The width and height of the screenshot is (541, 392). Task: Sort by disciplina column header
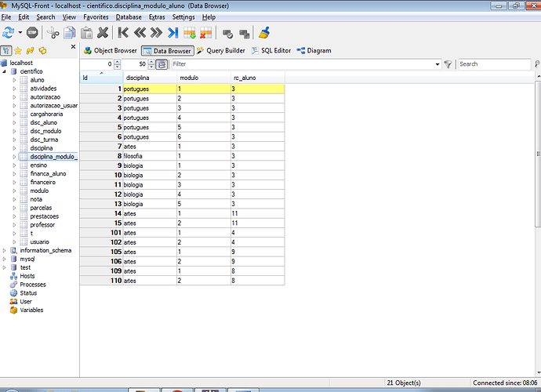[150, 78]
